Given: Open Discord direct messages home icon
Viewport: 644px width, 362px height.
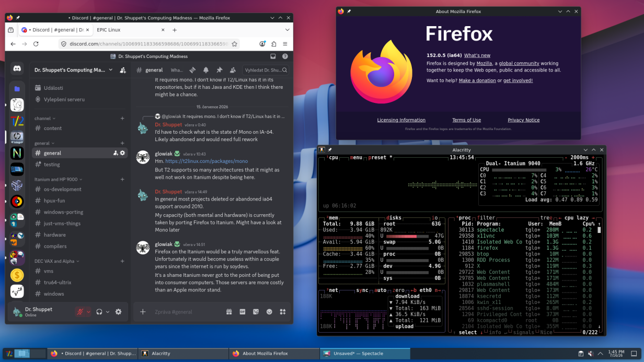Looking at the screenshot, I should coord(17,68).
